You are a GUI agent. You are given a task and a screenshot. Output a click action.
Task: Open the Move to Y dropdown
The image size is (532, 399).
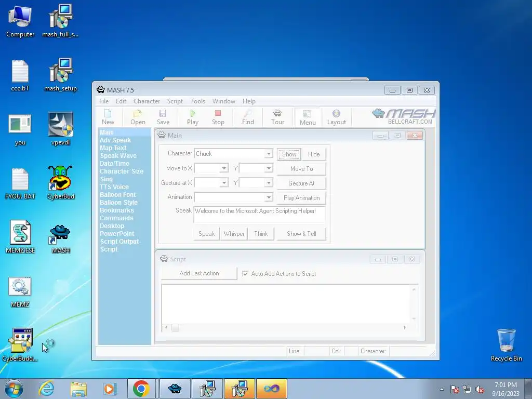click(x=269, y=168)
